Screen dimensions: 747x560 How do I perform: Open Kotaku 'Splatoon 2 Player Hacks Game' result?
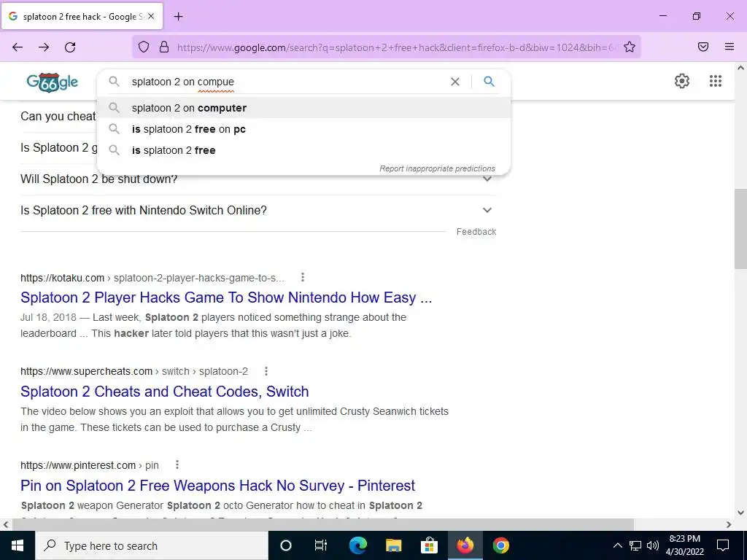226,297
